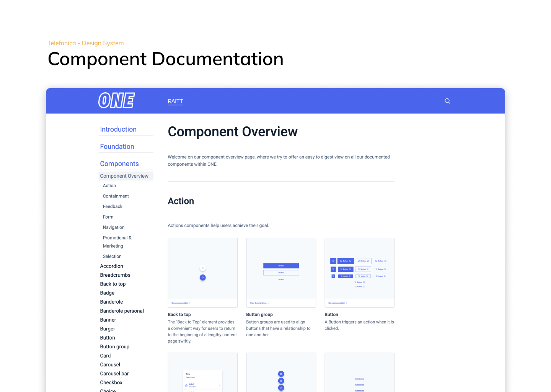Open Feedback in the sidebar
The image size is (551, 392).
click(x=112, y=206)
